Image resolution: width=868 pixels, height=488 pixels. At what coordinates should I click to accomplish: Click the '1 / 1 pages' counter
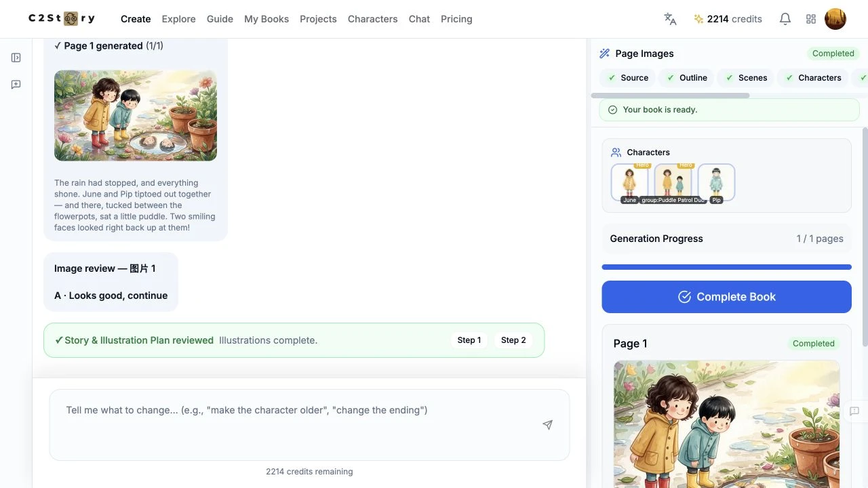click(x=820, y=239)
